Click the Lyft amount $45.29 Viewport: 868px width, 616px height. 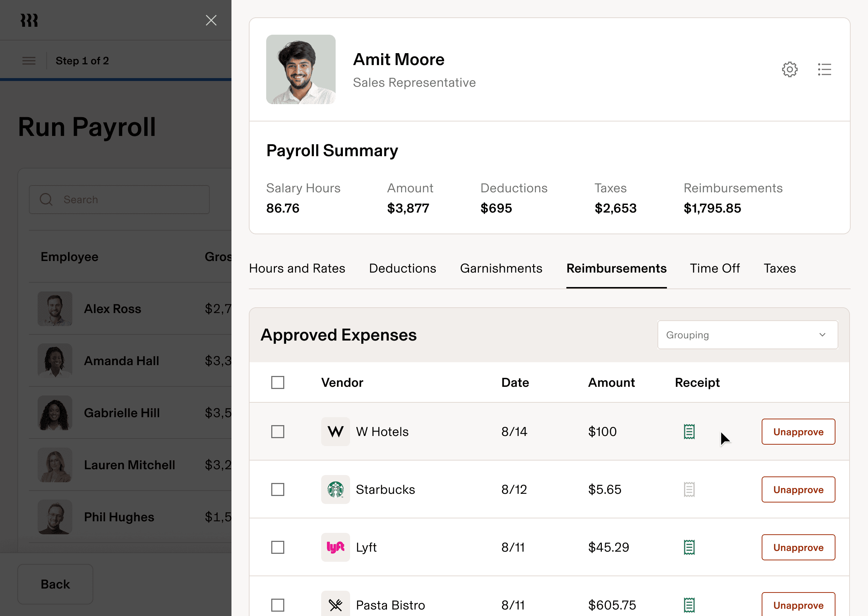(609, 547)
